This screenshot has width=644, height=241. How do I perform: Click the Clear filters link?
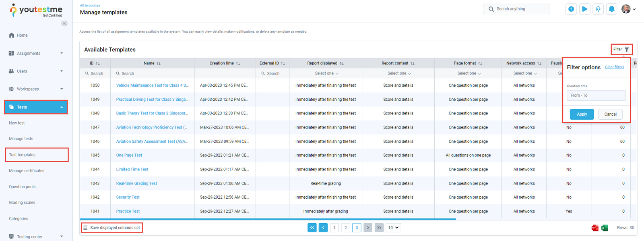(614, 67)
